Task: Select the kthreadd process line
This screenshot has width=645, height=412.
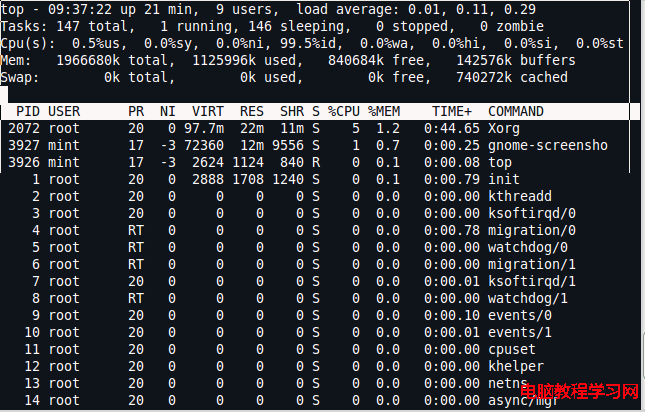Action: pyautogui.click(x=314, y=197)
